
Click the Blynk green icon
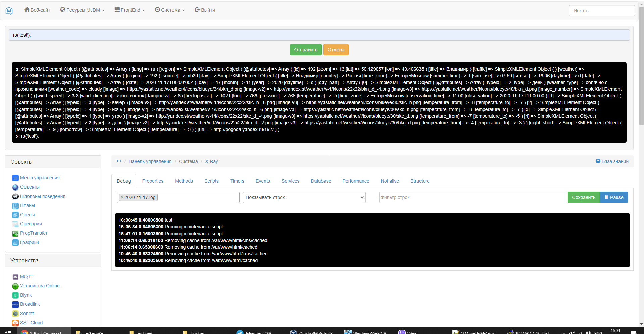coord(15,295)
